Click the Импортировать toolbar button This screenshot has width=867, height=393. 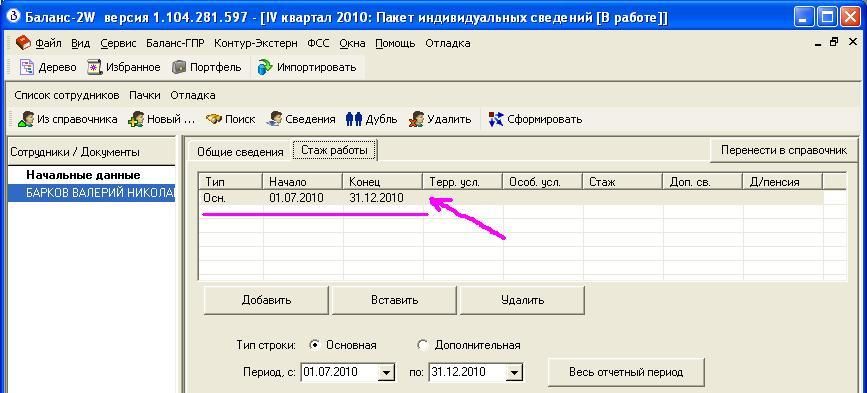[307, 67]
